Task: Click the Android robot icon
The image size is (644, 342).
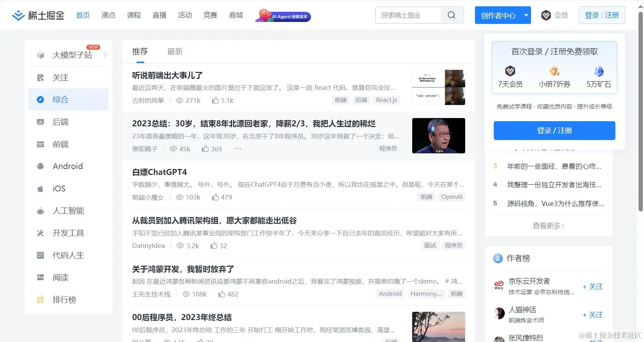Action: click(x=40, y=166)
